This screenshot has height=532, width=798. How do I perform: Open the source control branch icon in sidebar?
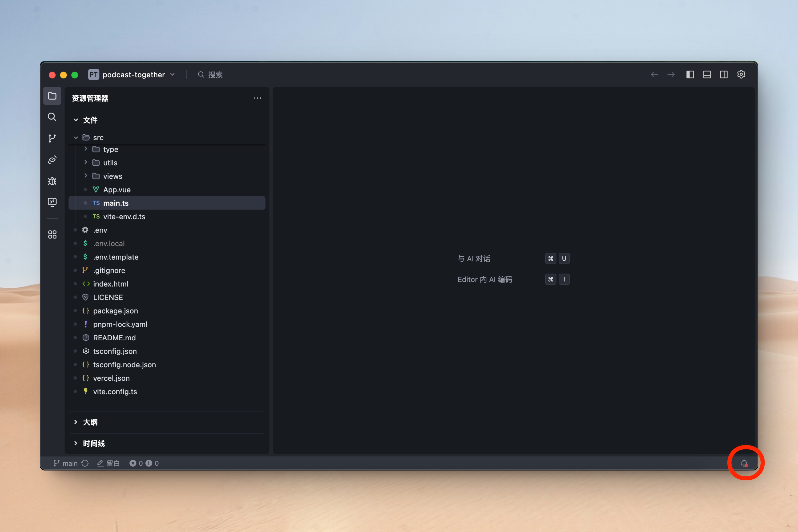tap(52, 138)
